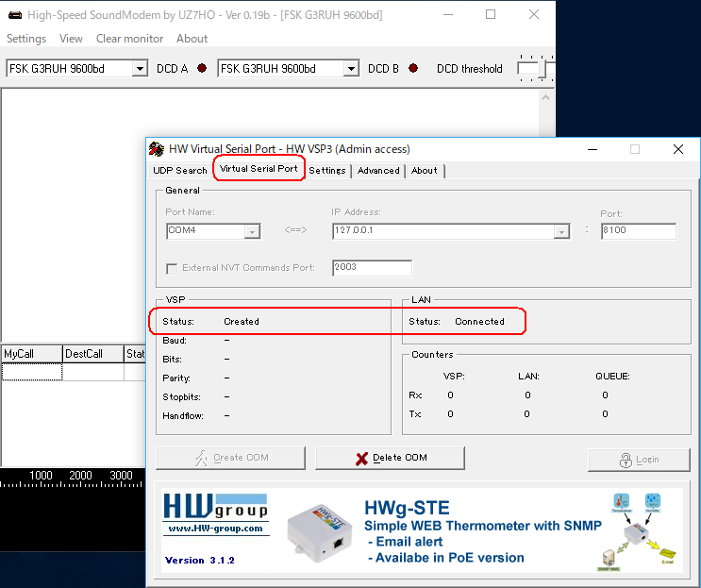Click SoundModem title bar app icon
The height and width of the screenshot is (588, 701).
point(15,15)
